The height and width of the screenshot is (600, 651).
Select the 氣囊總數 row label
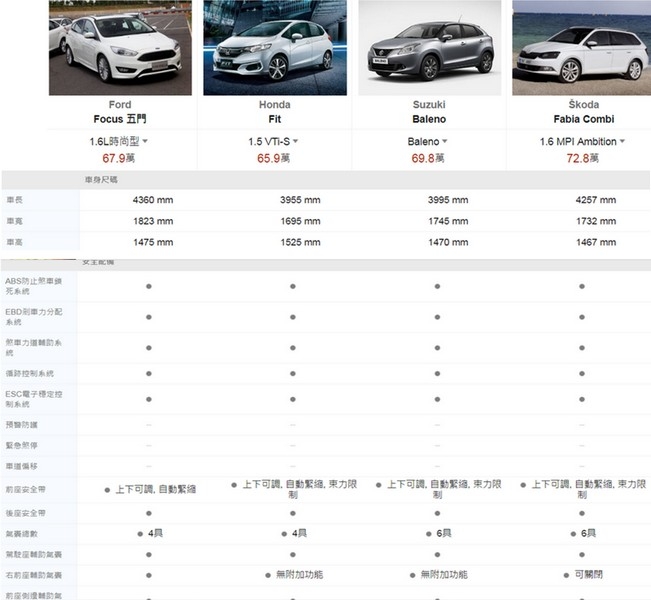click(21, 534)
